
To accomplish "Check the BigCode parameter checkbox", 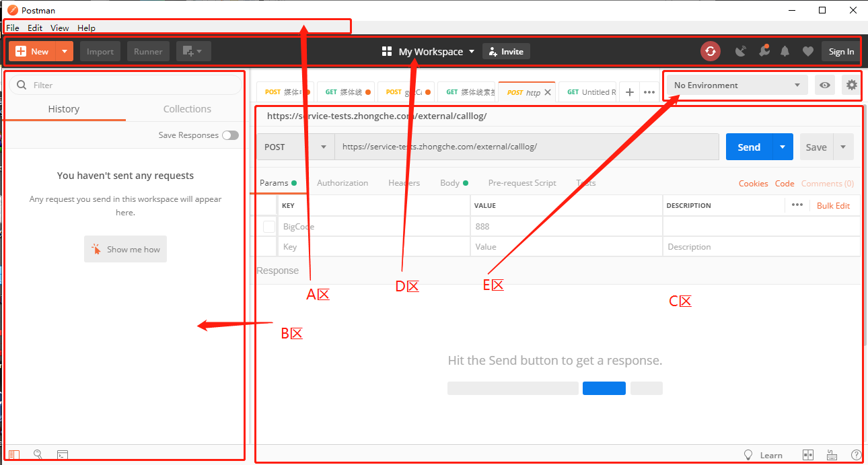I will point(269,227).
